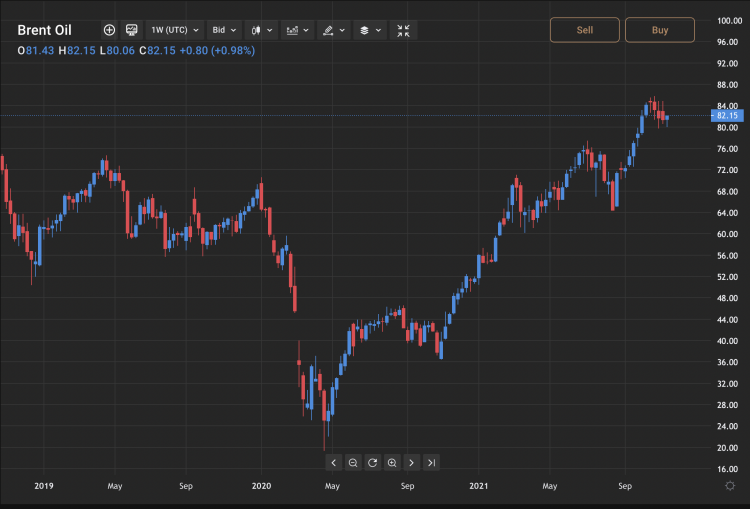The height and width of the screenshot is (509, 750).
Task: Click the collapse fullscreen arrows icon
Action: click(x=403, y=30)
